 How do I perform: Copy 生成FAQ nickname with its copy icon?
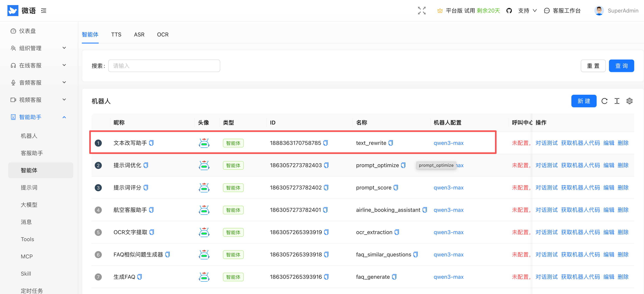(x=140, y=277)
